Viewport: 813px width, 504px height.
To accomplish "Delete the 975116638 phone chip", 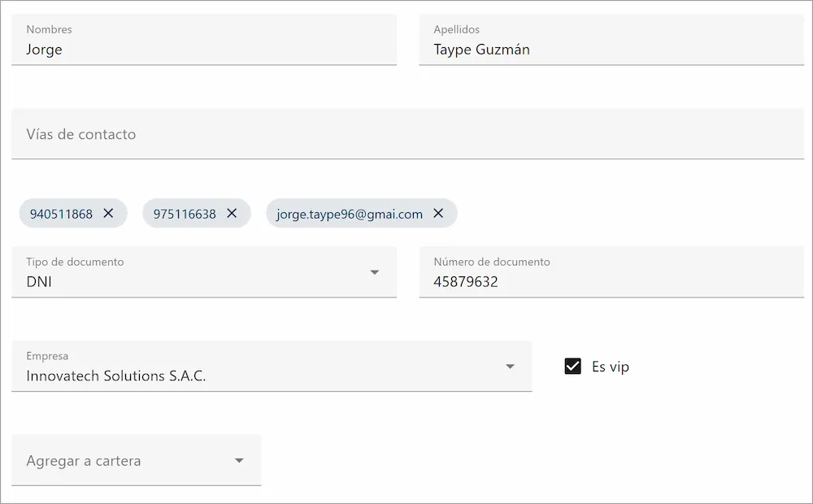I will coord(232,213).
